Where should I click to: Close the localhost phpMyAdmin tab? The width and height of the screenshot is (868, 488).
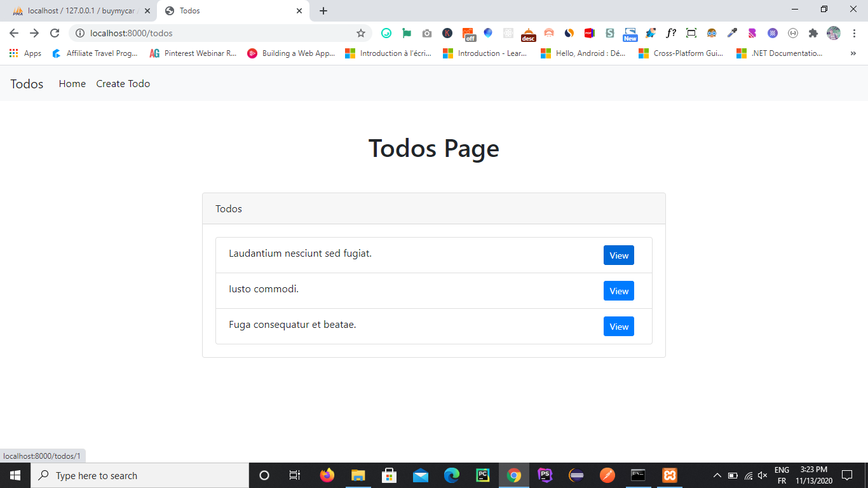147,11
